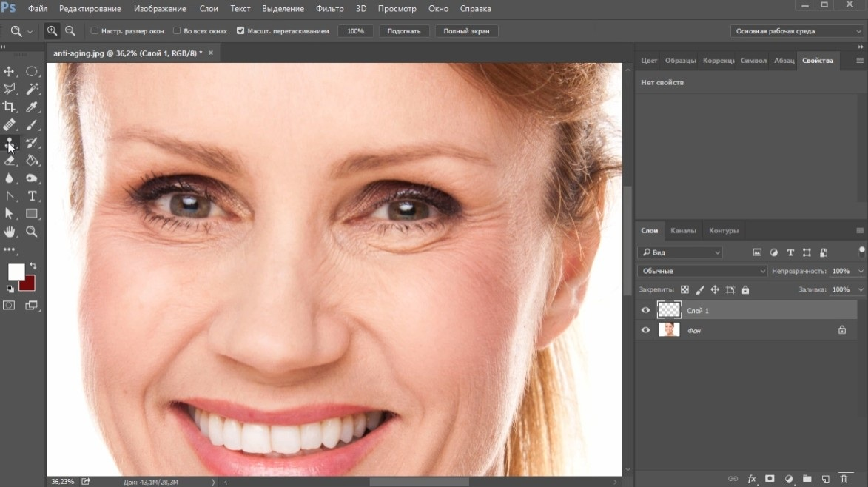Switch to the 'Каналы' tab
The image size is (868, 487).
683,231
